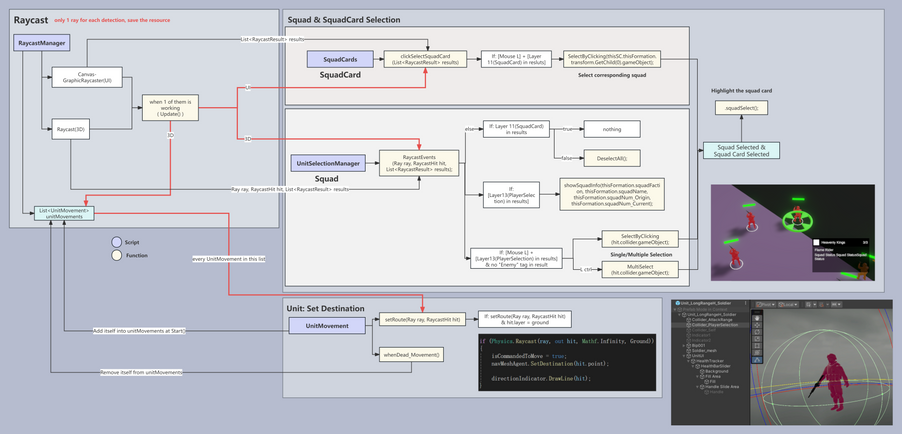Select the Rotate tool in Unity scene view

coord(757,332)
